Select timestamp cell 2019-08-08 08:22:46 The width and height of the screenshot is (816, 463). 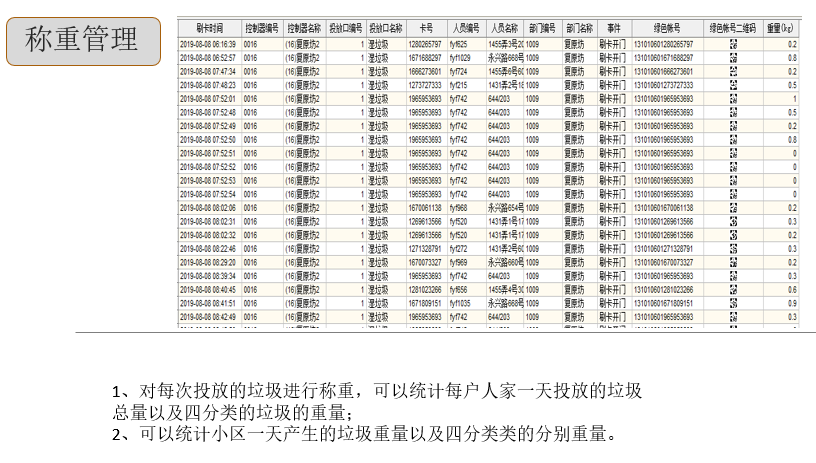coord(208,249)
